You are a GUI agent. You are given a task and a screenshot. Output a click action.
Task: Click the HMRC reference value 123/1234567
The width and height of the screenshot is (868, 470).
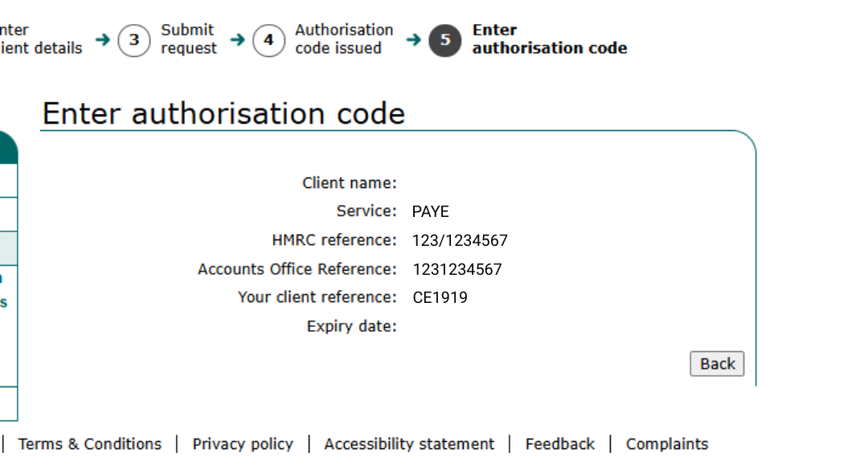460,240
